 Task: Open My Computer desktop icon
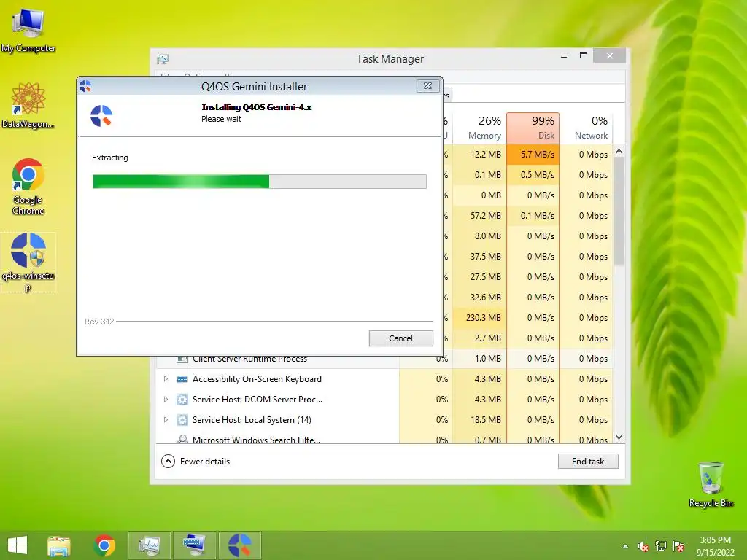(x=28, y=29)
